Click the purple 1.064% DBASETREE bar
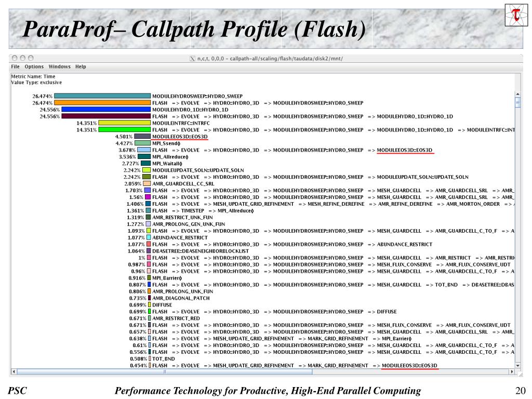 [x=149, y=251]
